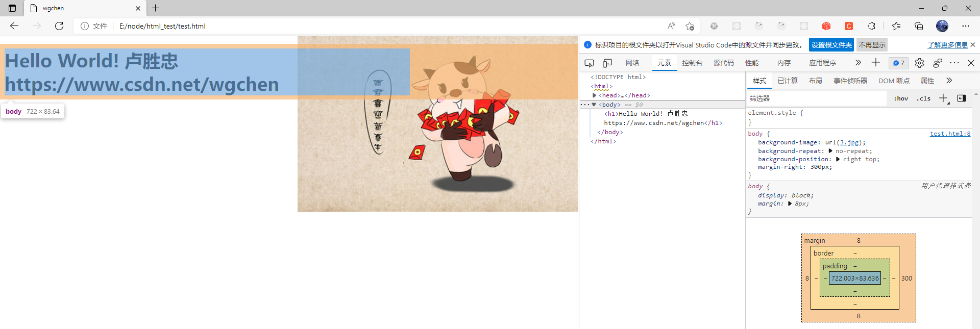Click the read aloud icon
Screen dimensions: 980x329
click(x=671, y=26)
